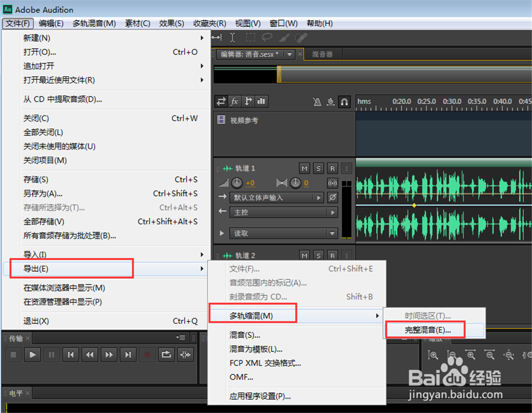532x413 pixels.
Task: Open 主控 output dropdown
Action: click(284, 212)
